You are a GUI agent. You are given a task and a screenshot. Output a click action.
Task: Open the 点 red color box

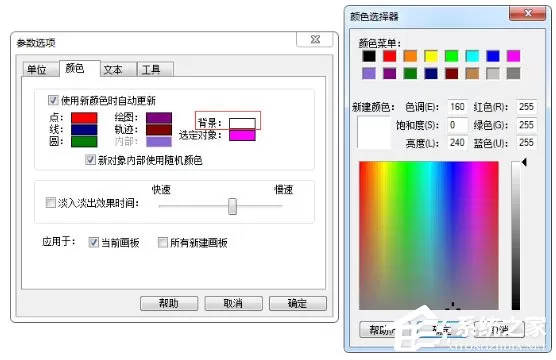(84, 118)
